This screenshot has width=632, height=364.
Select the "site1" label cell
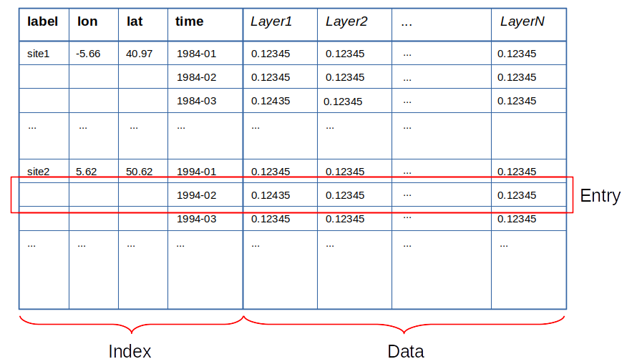point(38,54)
